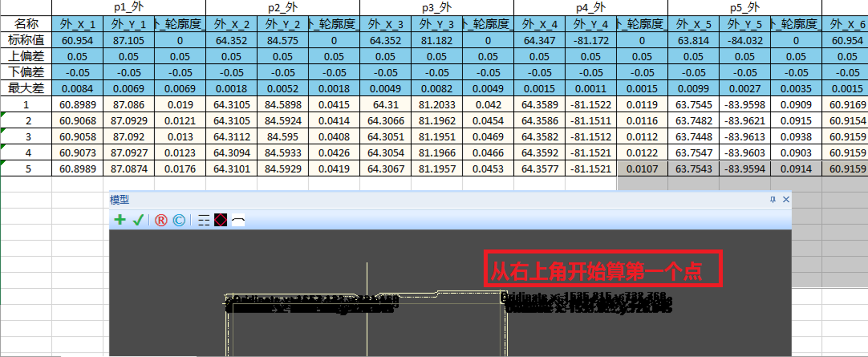
Task: Click the red diamond on black icon
Action: point(221,220)
